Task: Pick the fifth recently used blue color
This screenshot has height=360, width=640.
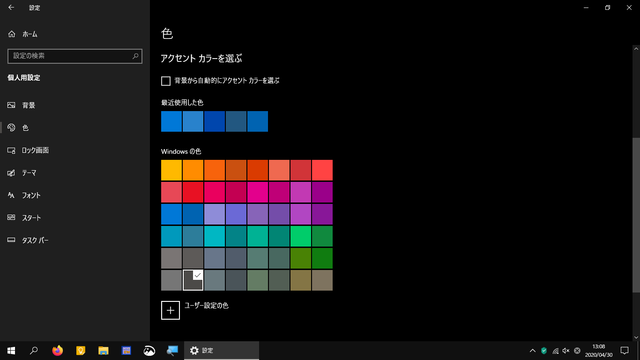Action: pyautogui.click(x=258, y=121)
